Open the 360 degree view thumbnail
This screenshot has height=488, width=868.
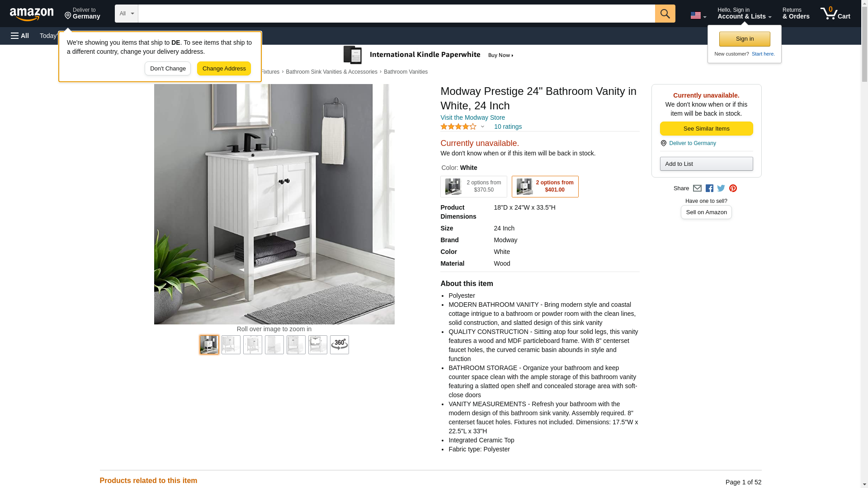coord(339,345)
